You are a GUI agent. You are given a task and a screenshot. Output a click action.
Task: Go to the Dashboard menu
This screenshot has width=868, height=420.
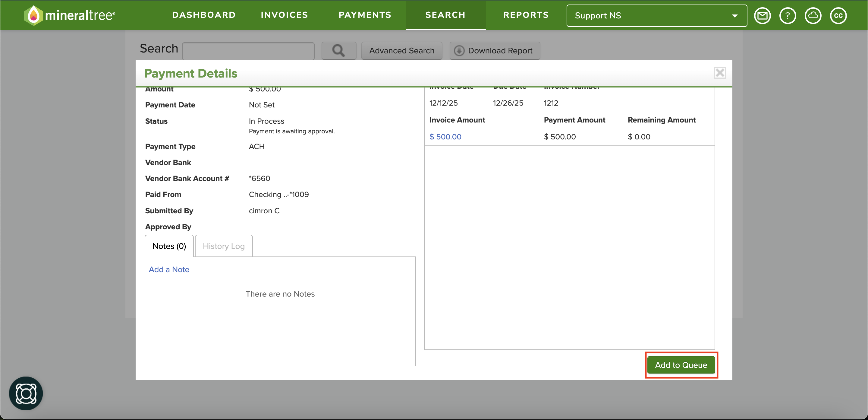tap(204, 15)
